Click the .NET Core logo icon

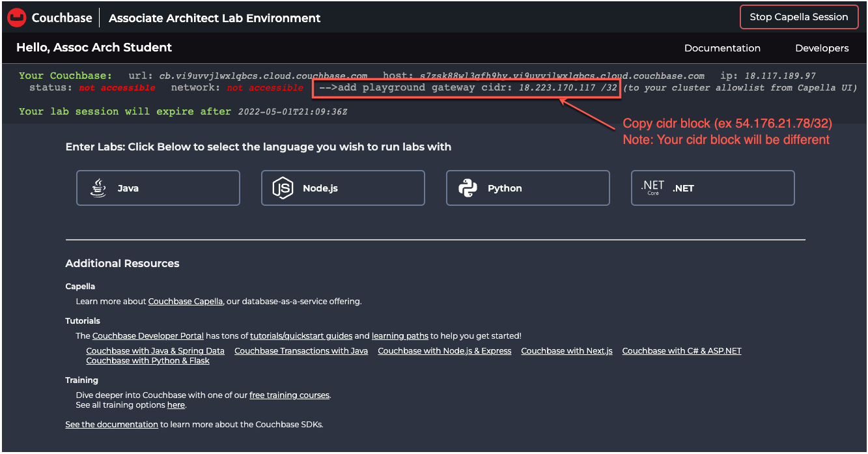(652, 188)
